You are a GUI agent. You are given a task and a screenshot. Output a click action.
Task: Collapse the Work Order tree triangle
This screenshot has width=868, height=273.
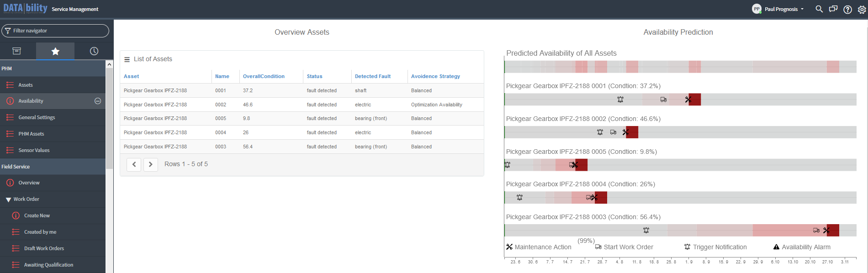coord(8,199)
